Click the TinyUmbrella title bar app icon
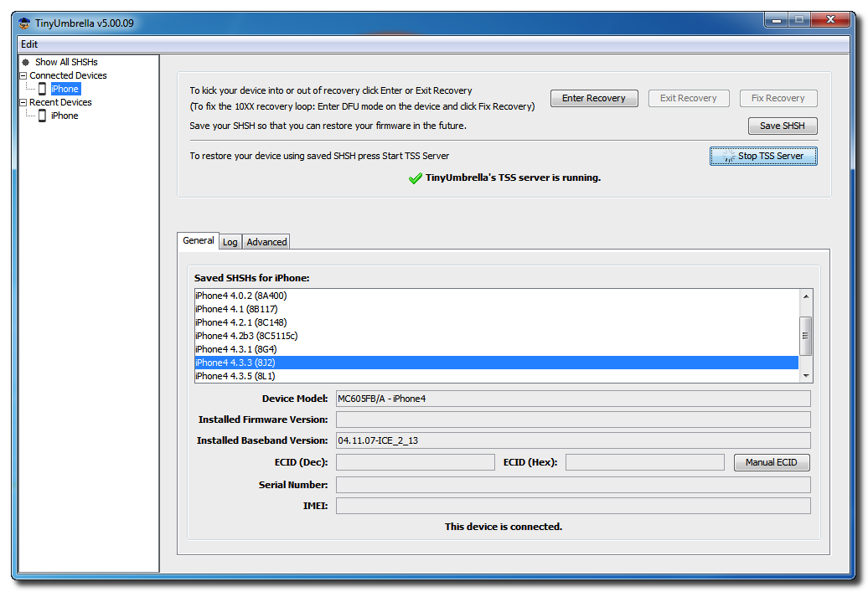Screen dimensions: 868x592 tap(25, 23)
